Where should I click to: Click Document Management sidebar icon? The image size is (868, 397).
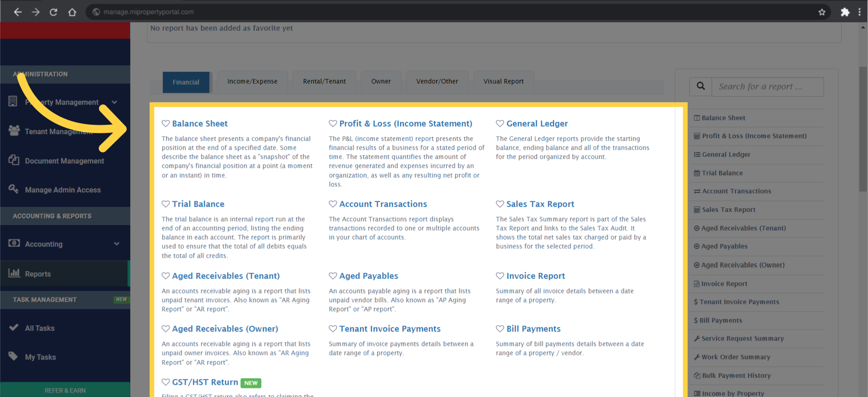click(14, 160)
